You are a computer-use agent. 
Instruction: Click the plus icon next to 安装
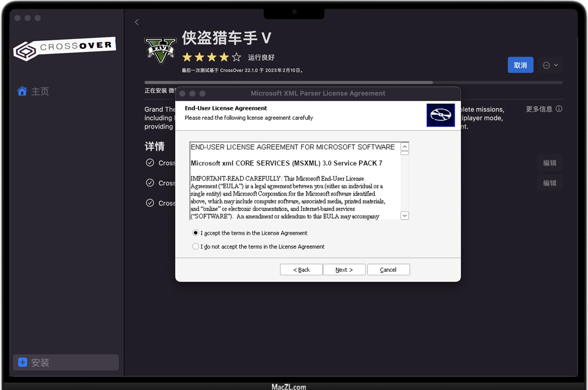23,362
